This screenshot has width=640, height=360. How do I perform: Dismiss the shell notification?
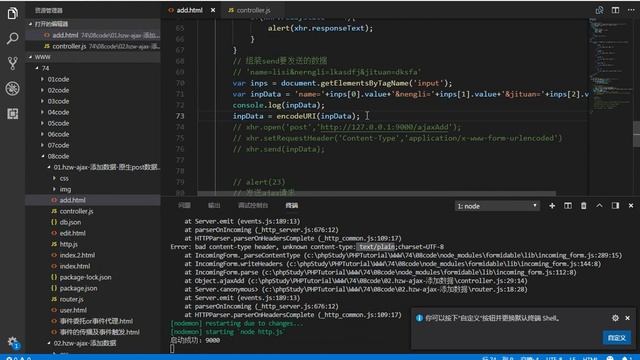click(627, 318)
